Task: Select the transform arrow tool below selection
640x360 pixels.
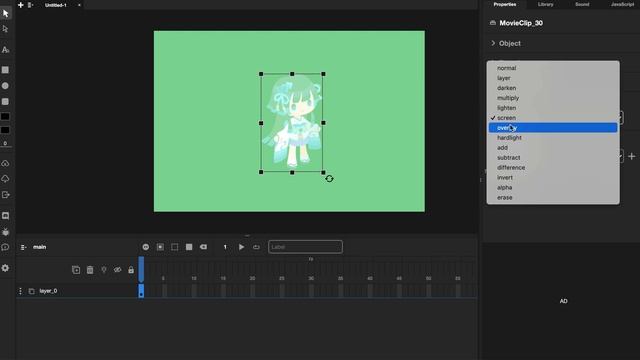Action: (5, 29)
